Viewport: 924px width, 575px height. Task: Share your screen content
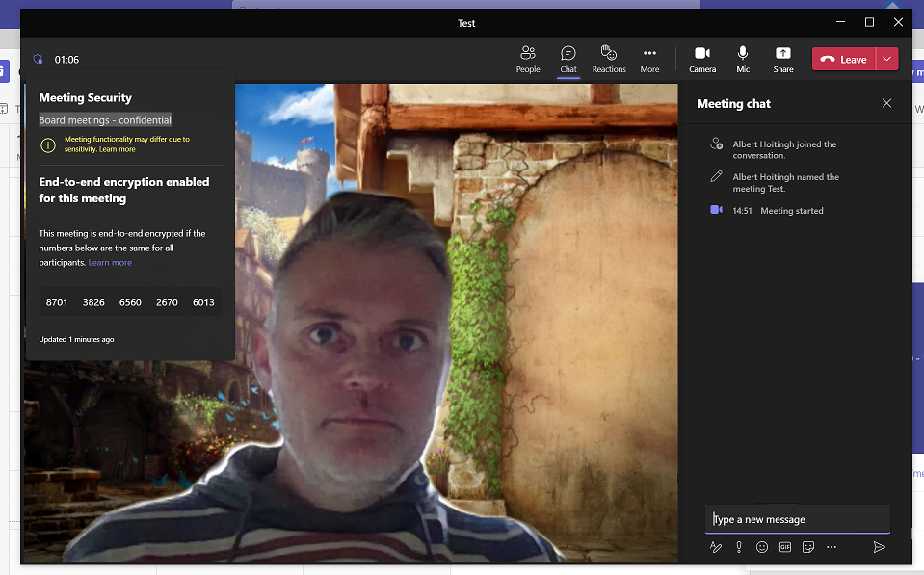pos(782,59)
